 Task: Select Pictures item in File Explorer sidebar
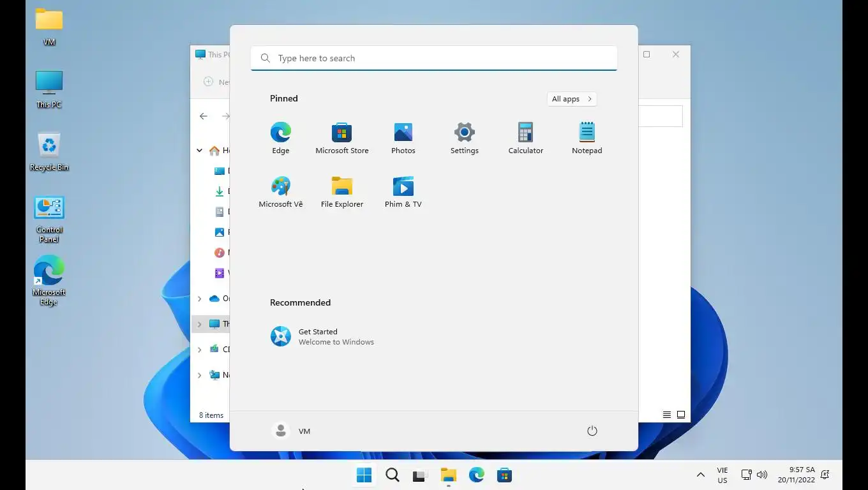pyautogui.click(x=220, y=232)
